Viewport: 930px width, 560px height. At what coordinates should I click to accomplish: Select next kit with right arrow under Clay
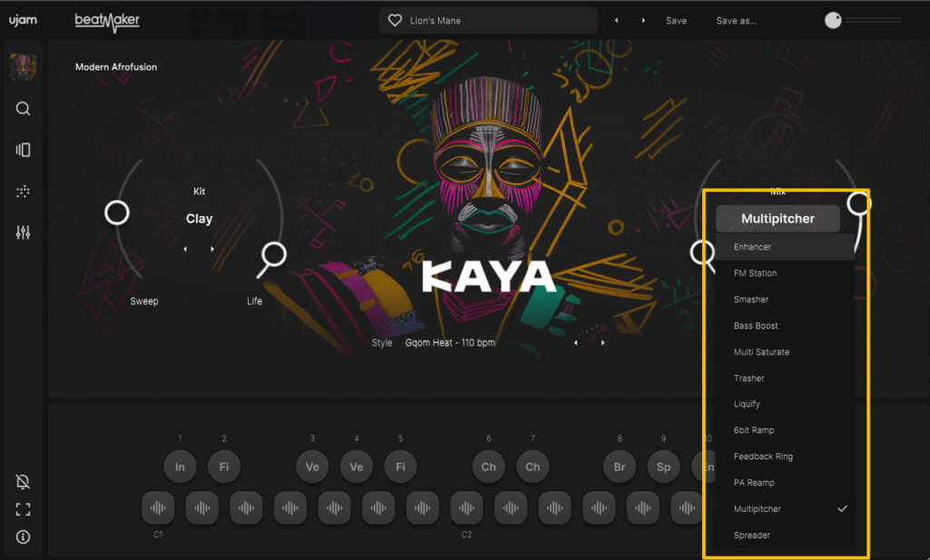click(213, 249)
